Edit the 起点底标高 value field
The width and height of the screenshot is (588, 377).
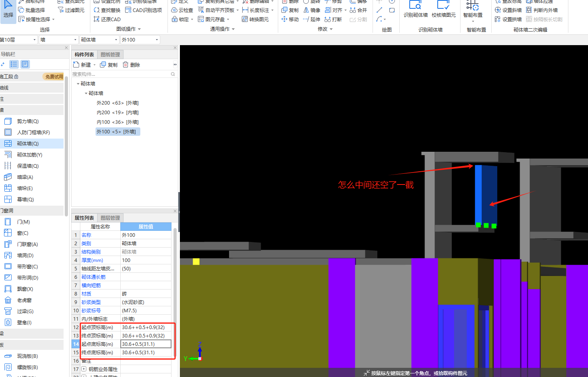point(146,344)
